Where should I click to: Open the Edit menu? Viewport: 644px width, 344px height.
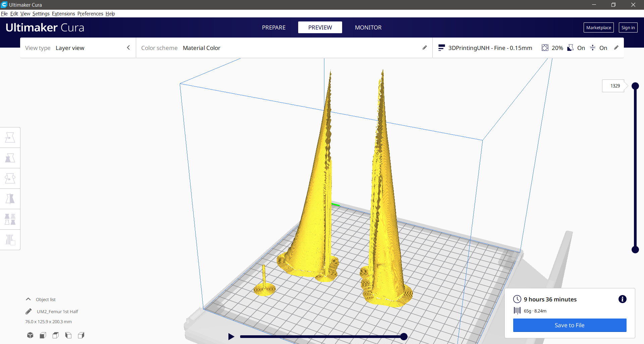[14, 14]
